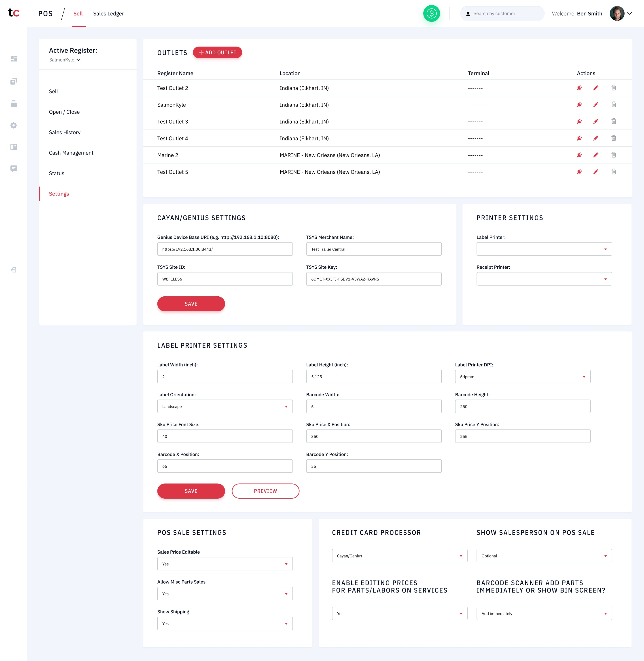Select Settings menu item
Image resolution: width=644 pixels, height=661 pixels.
pyautogui.click(x=59, y=194)
